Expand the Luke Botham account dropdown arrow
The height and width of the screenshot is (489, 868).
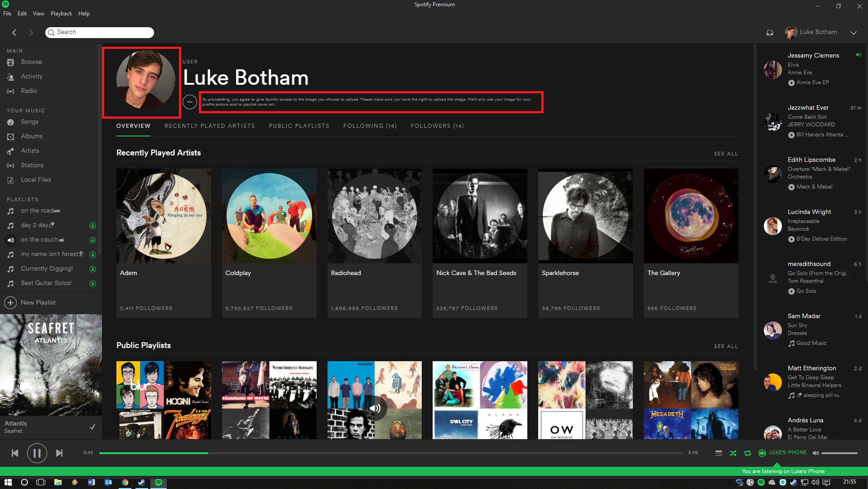pos(854,33)
